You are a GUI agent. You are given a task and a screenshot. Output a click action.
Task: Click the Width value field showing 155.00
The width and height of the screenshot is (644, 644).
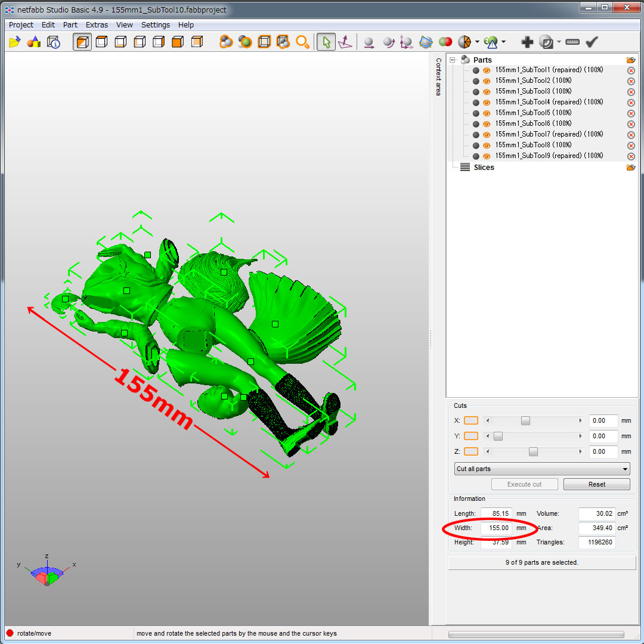[496, 528]
